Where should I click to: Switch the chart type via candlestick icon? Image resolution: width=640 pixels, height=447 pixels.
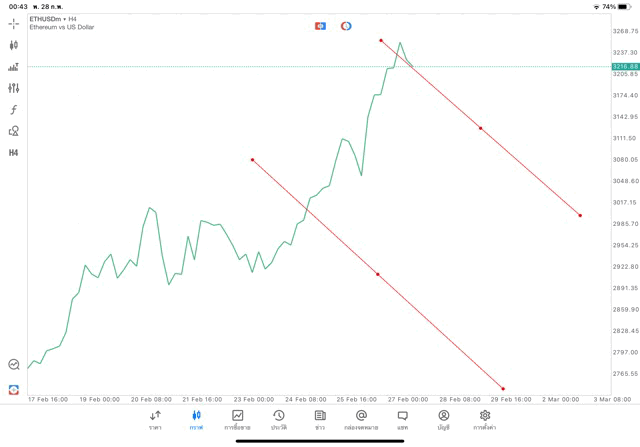[14, 45]
